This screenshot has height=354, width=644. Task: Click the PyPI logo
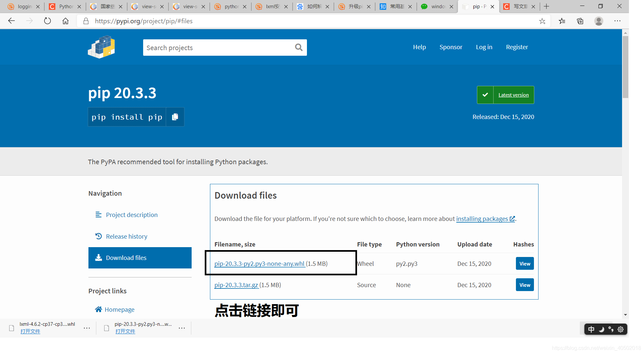[101, 47]
